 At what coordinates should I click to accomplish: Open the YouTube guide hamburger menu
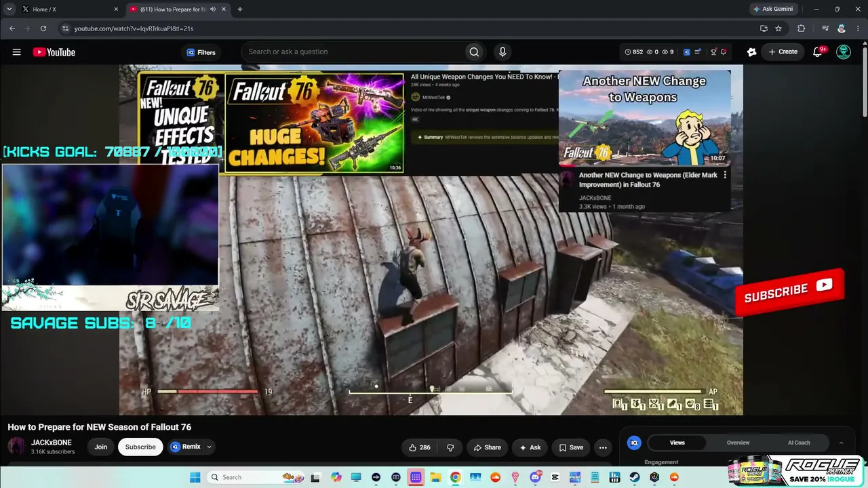tap(17, 52)
